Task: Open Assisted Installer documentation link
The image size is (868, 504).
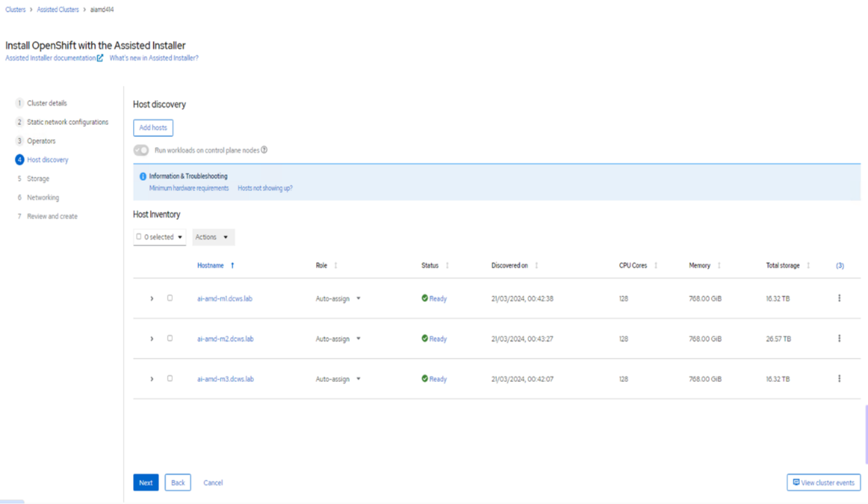Action: point(51,58)
